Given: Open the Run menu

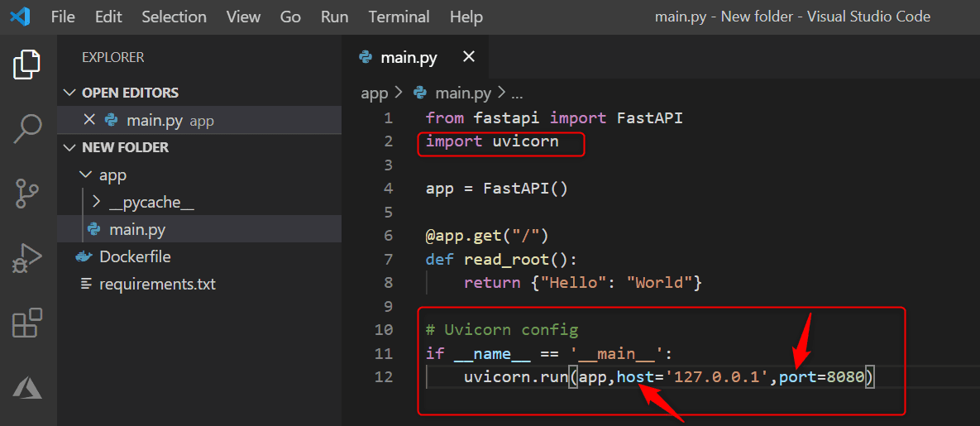Looking at the screenshot, I should pos(334,17).
